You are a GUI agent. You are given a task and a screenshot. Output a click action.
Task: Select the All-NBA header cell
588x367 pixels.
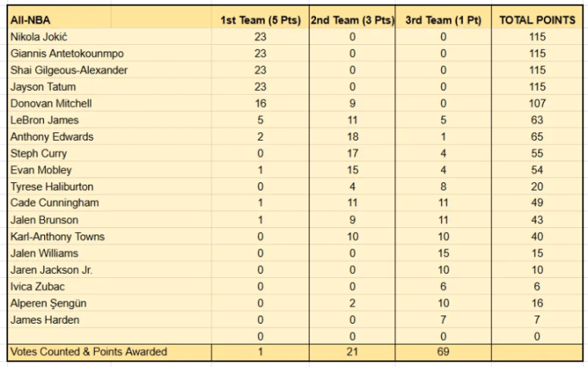point(109,18)
